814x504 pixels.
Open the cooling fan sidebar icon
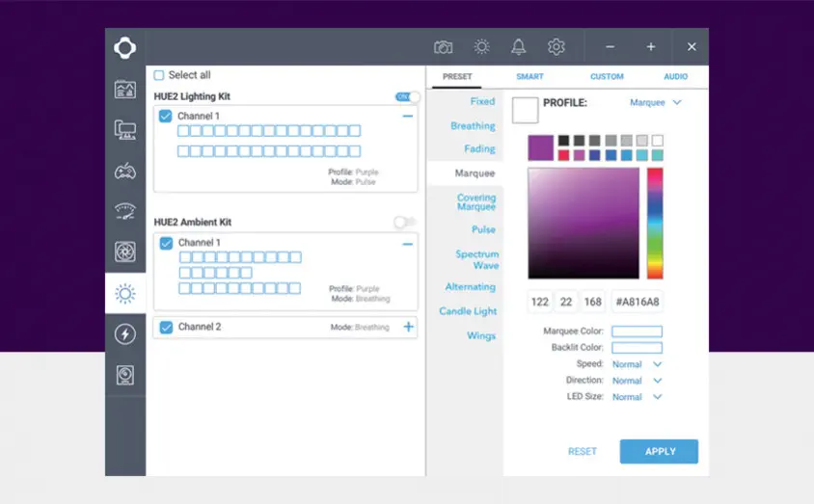125,252
